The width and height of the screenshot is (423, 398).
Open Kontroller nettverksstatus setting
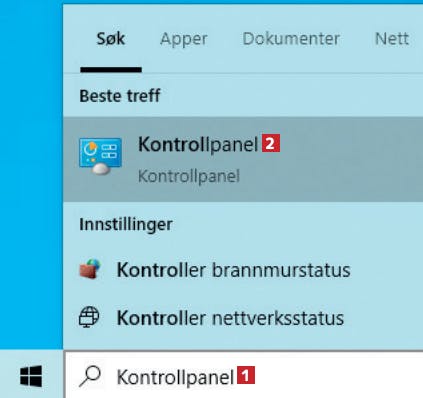(x=230, y=318)
